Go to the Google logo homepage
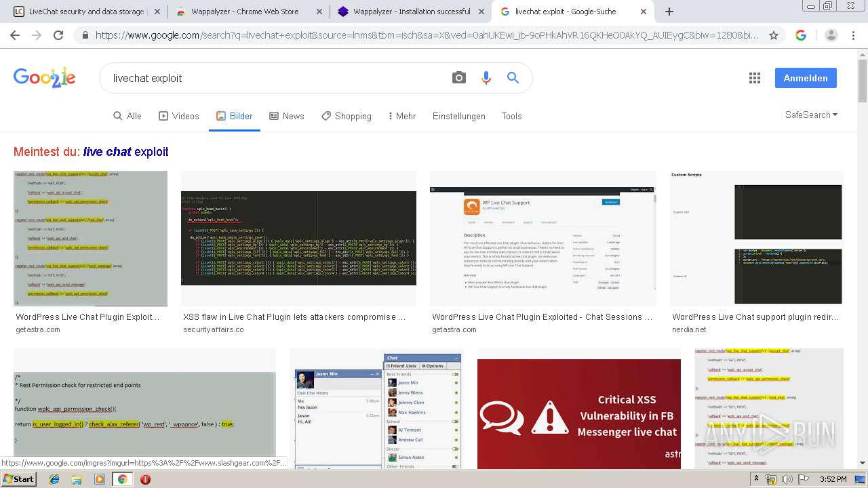 point(45,77)
